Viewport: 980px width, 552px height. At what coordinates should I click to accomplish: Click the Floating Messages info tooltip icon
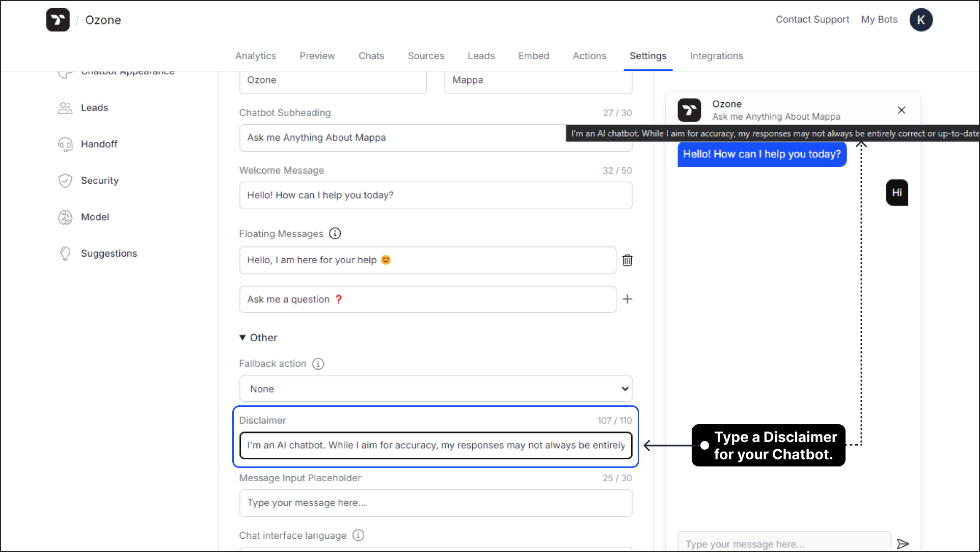(335, 234)
